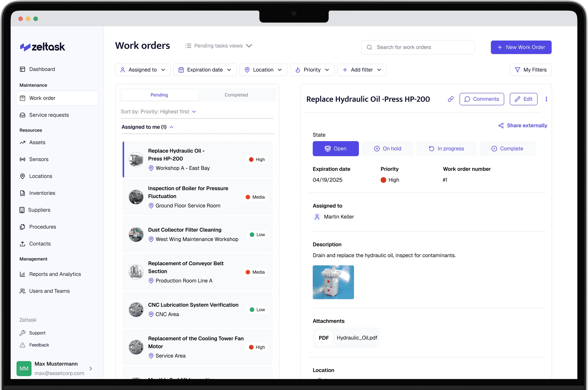Open the Sensors panel
Screen dimensions: 588x390
coord(39,159)
